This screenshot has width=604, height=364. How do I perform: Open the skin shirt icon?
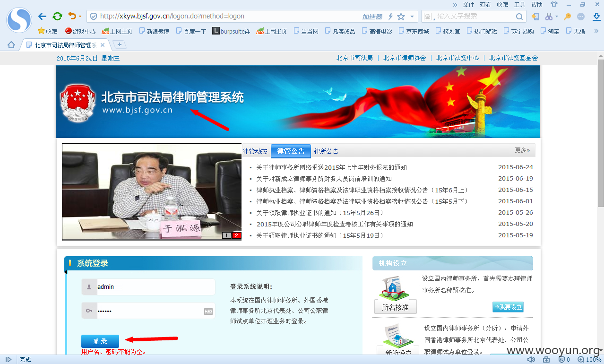point(554,4)
